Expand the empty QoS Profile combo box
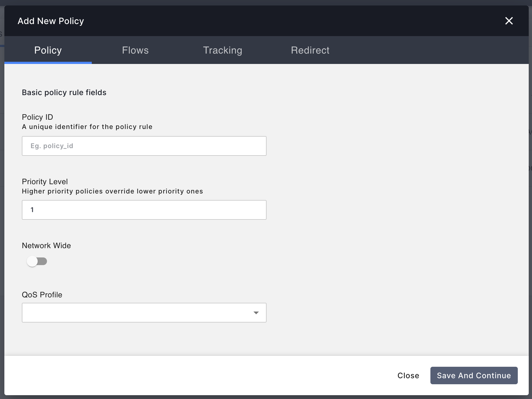This screenshot has height=399, width=532. (144, 313)
